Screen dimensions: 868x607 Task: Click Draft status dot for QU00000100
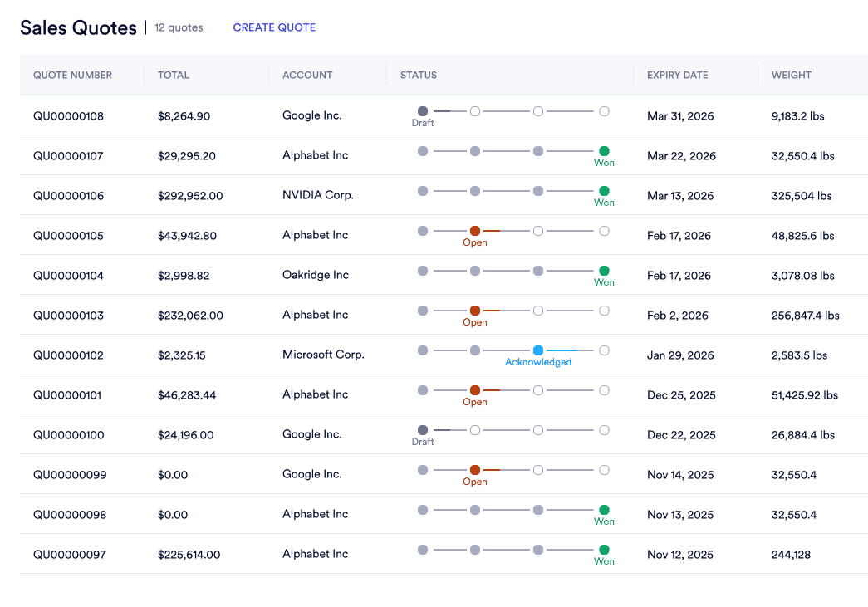(x=423, y=430)
